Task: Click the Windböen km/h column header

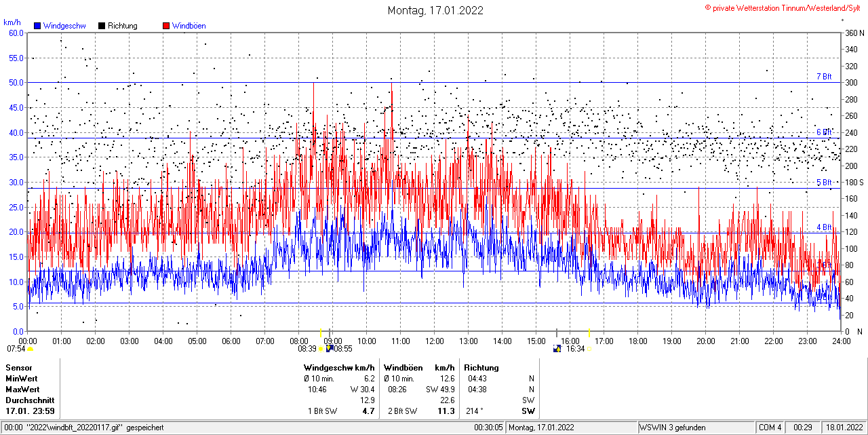Action: 419,368
